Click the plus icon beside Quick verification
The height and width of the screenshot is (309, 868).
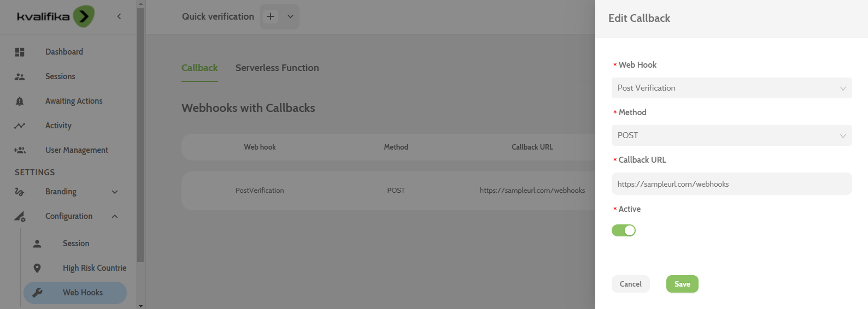coord(271,16)
